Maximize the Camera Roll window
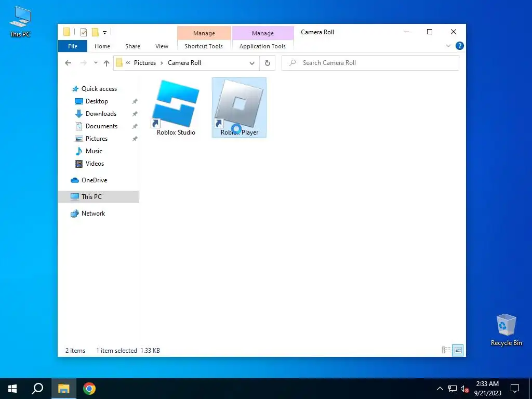Screen dimensions: 532x399 click(430, 32)
